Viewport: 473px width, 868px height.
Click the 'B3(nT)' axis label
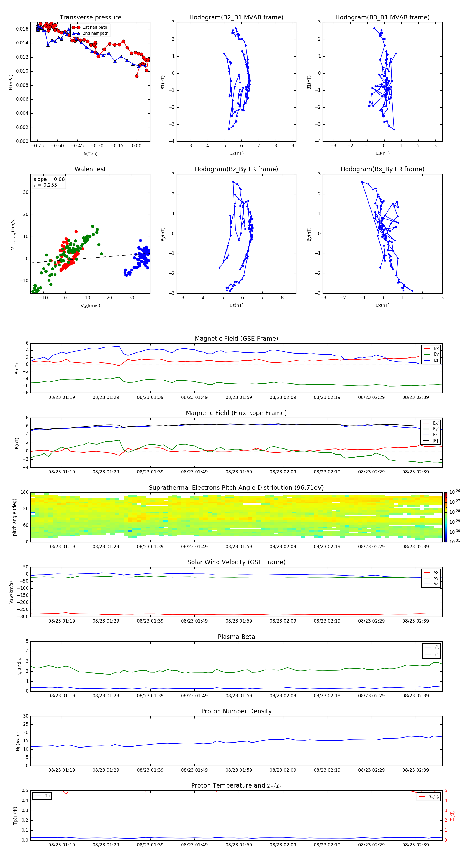pos(382,153)
